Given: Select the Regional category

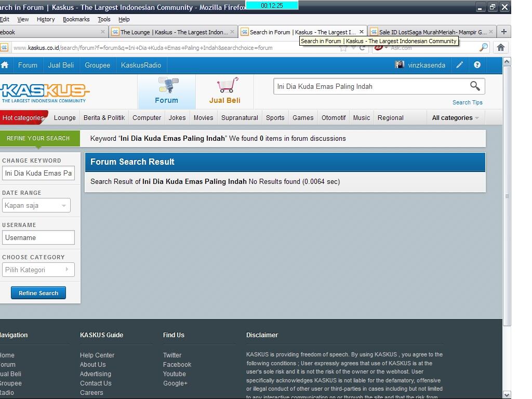Looking at the screenshot, I should pos(391,118).
